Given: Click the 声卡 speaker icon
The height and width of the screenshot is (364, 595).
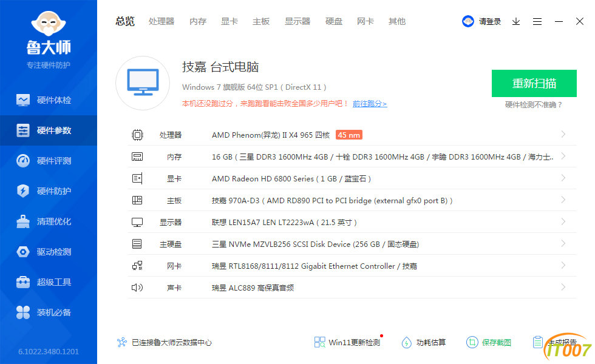Looking at the screenshot, I should pyautogui.click(x=137, y=288).
